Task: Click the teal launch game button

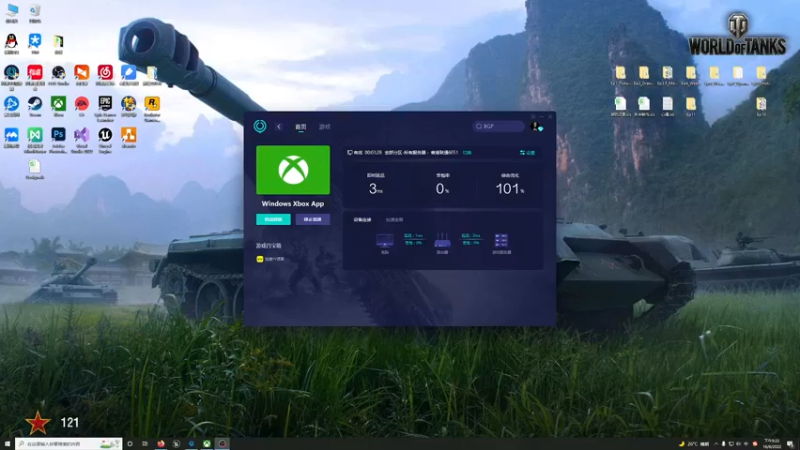Action: [273, 219]
